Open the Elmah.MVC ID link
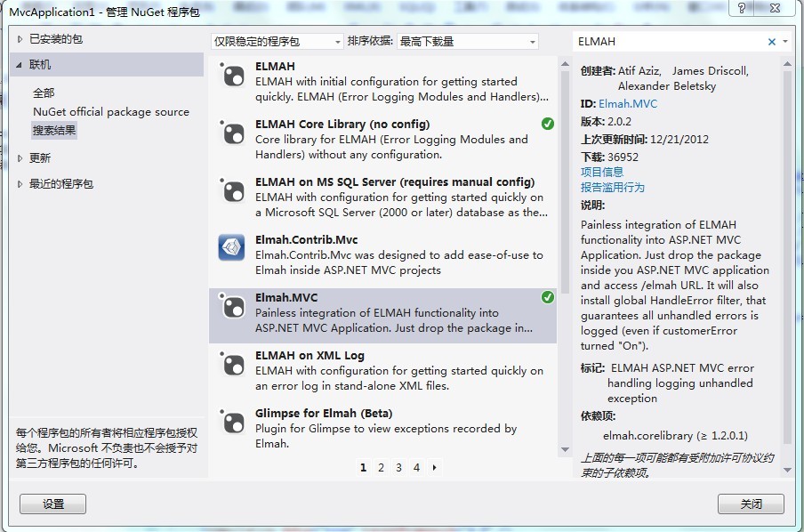The width and height of the screenshot is (804, 532). point(628,103)
